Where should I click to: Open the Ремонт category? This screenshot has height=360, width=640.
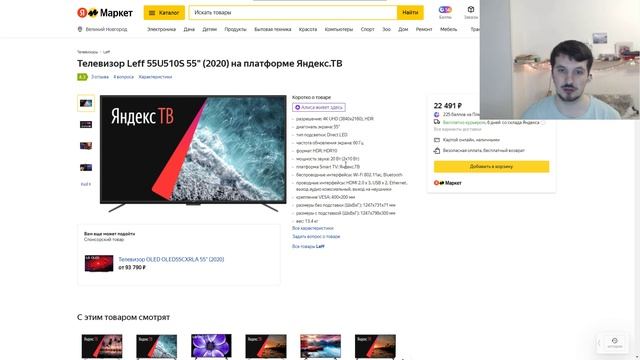424,29
